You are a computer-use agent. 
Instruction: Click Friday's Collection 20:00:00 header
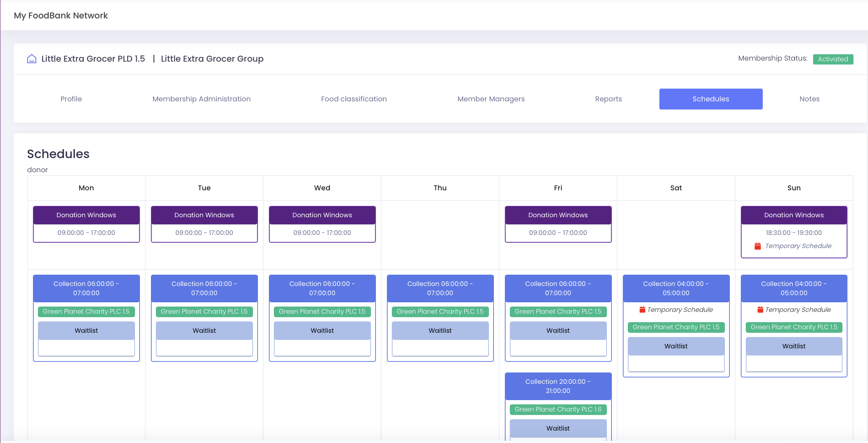coord(558,386)
